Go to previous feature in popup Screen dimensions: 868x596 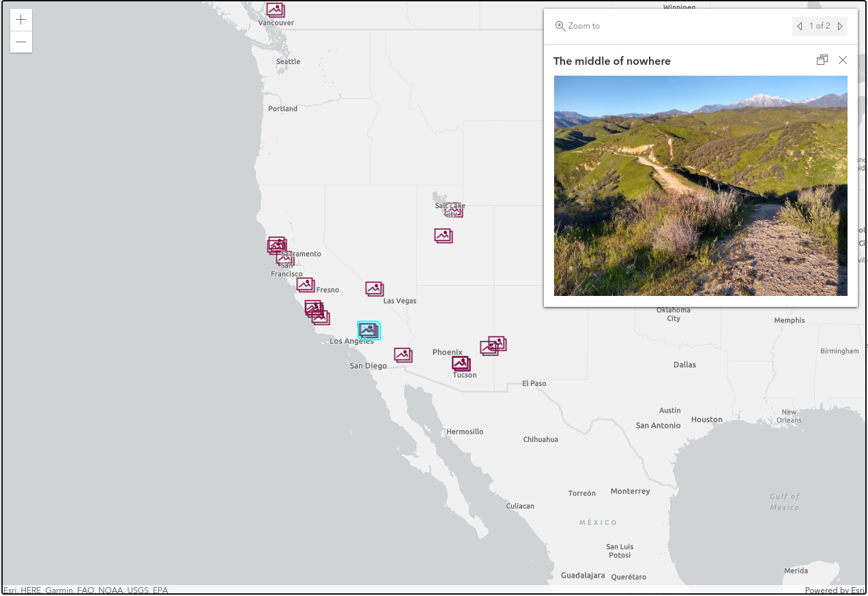pos(799,27)
